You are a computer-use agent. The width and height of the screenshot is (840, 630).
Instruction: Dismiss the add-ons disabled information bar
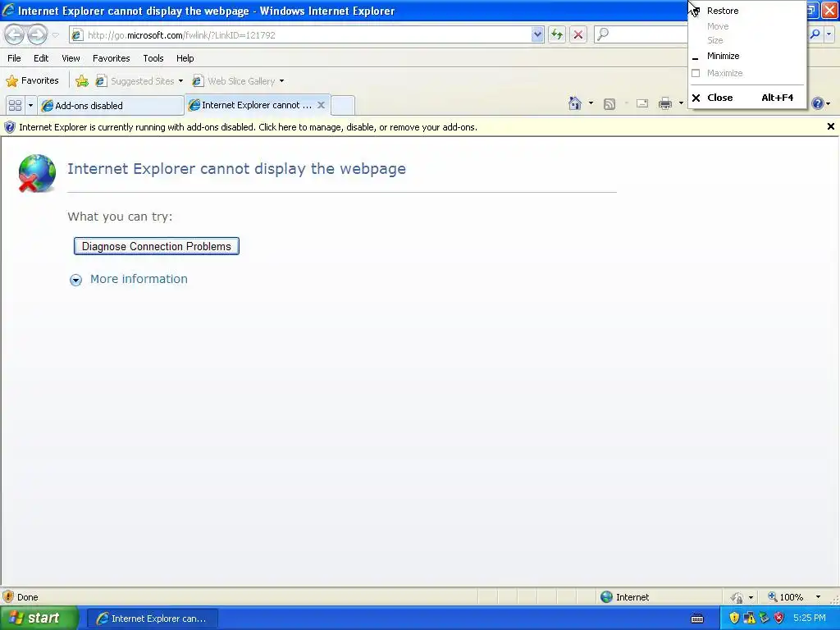(830, 126)
